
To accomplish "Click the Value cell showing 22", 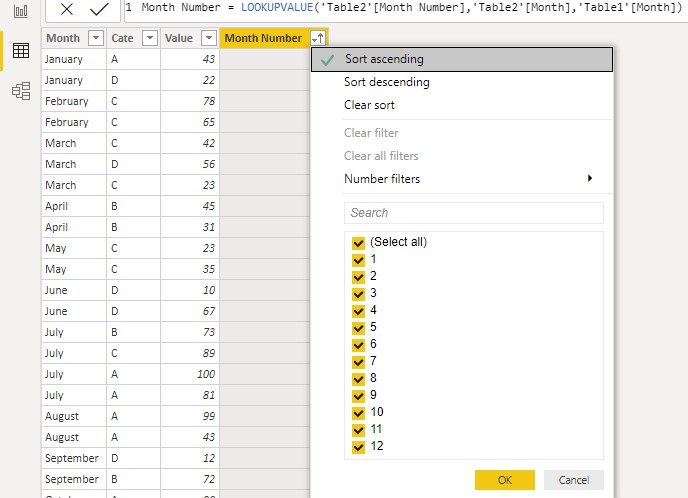I will coord(190,80).
